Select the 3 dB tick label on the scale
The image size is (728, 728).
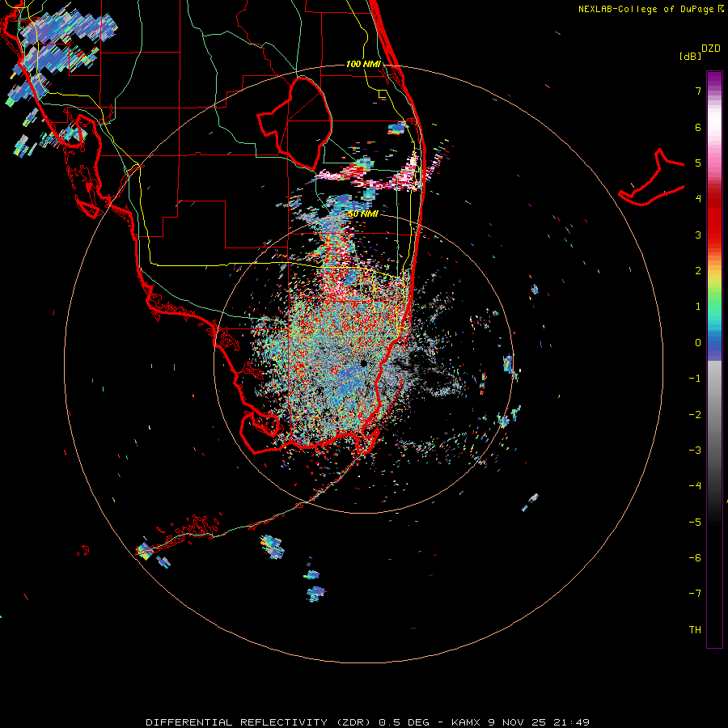698,235
